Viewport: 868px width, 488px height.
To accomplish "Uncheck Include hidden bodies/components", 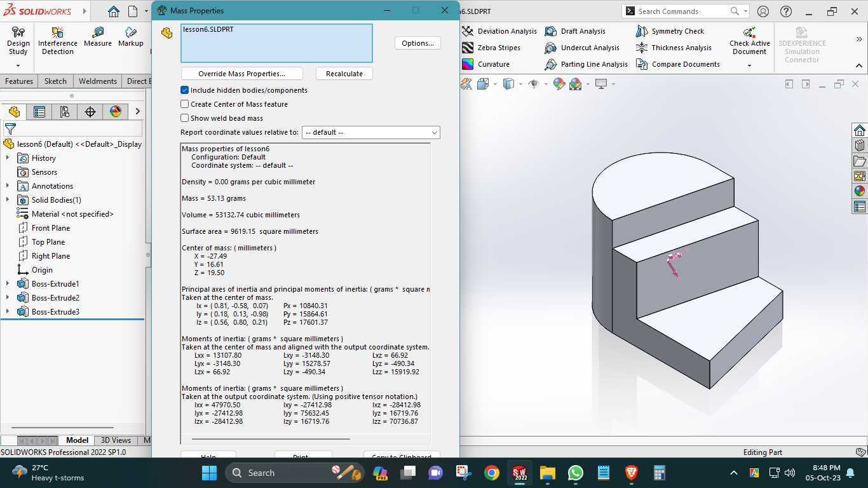I will point(185,90).
